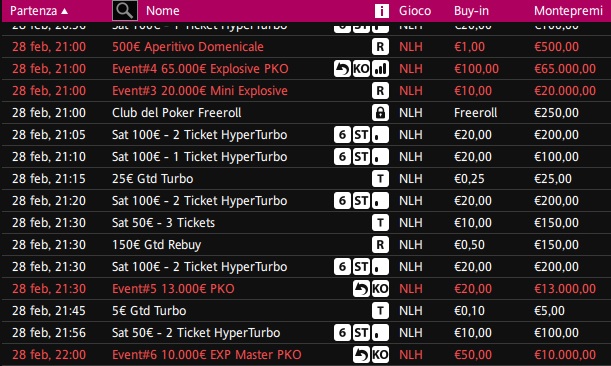The height and width of the screenshot is (366, 611).
Task: Click the 6-max badge on Sat 50€ 2 Ticket HyperTurbo
Action: 342,333
